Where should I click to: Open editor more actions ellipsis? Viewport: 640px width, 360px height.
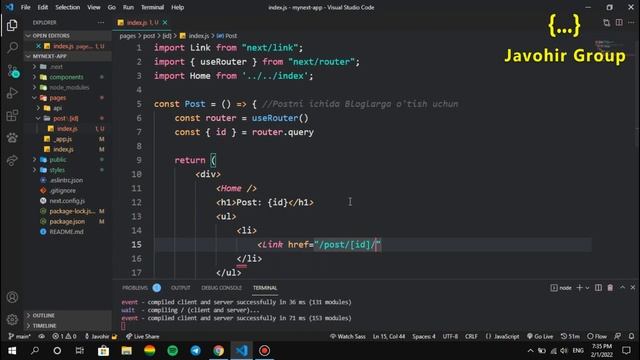click(631, 22)
